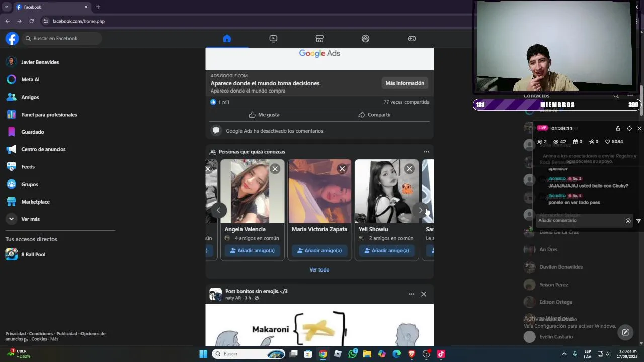Viewport: 644px width, 362px height.
Task: Dismiss the Angela Valencia suggestion
Action: click(x=275, y=169)
